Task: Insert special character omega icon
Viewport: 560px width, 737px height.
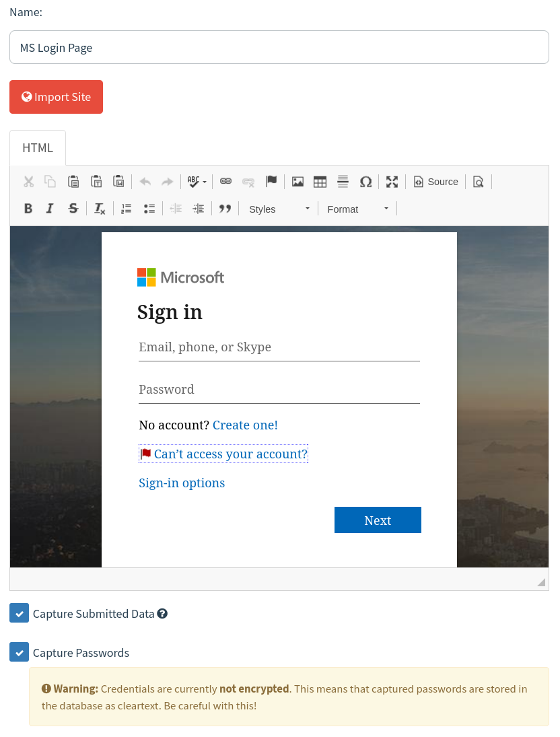Action: coord(365,182)
